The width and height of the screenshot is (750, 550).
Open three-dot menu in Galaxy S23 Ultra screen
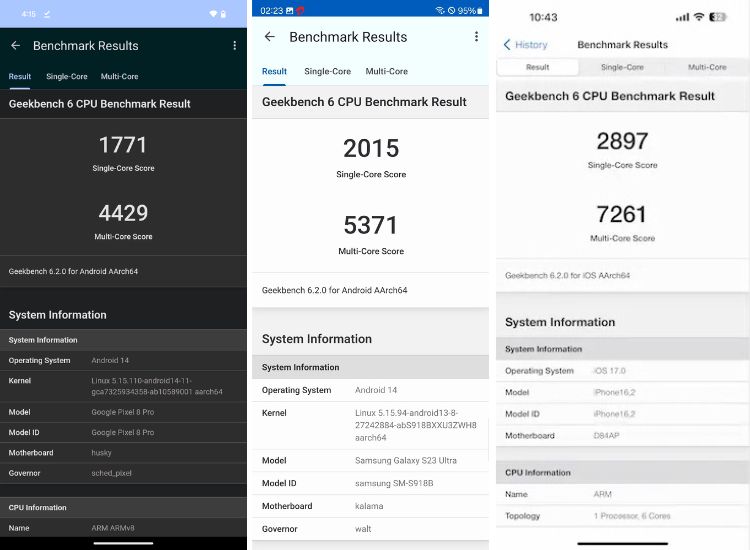[x=476, y=36]
